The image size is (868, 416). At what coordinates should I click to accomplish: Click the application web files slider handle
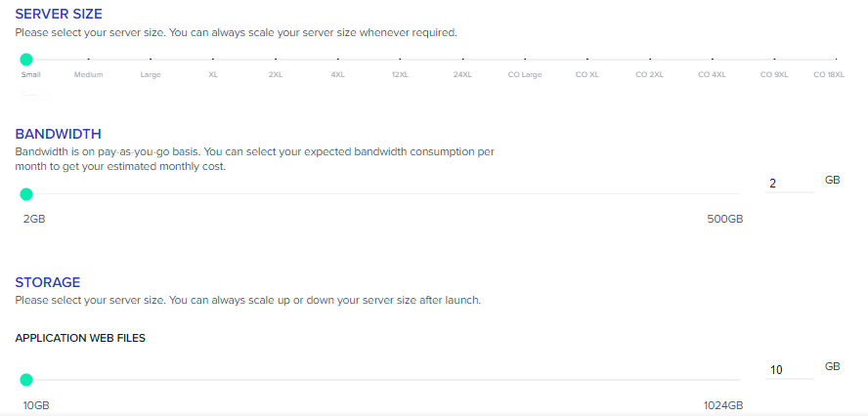tap(26, 380)
